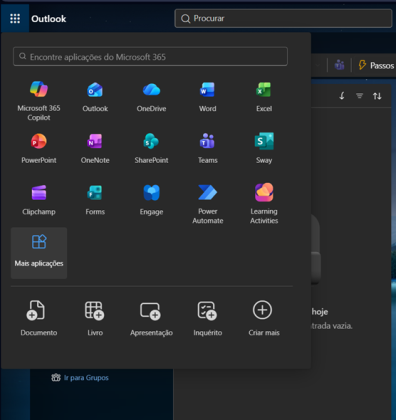Screen dimensions: 396x420
Task: Open the app launcher waffle icon
Action: pos(15,19)
